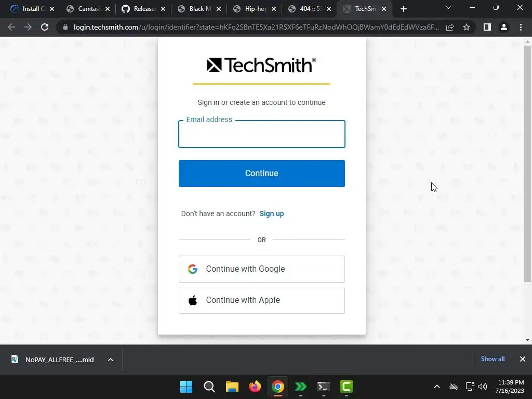Click the cloud sync tray icon
Viewport: 532px width, 399px height.
[x=453, y=387]
